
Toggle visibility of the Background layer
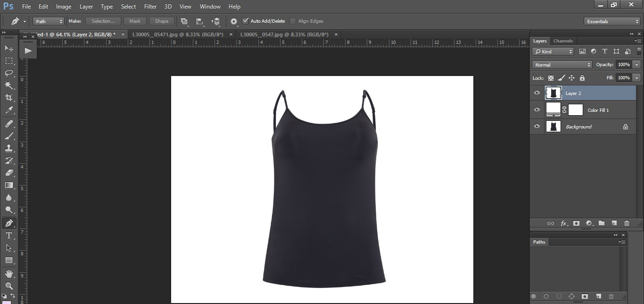537,127
